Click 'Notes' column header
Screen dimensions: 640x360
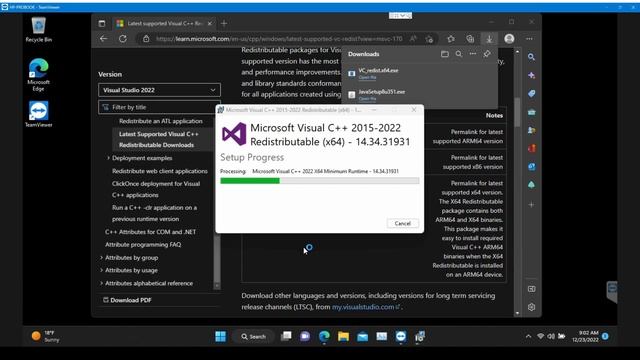click(x=494, y=116)
